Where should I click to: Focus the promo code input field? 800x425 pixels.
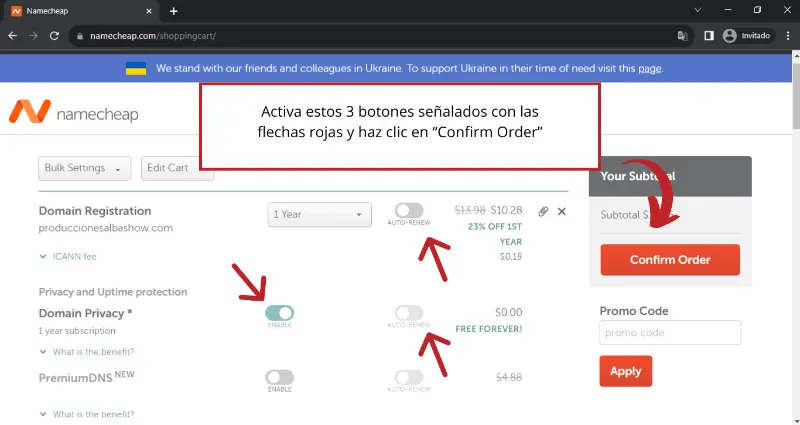[670, 333]
